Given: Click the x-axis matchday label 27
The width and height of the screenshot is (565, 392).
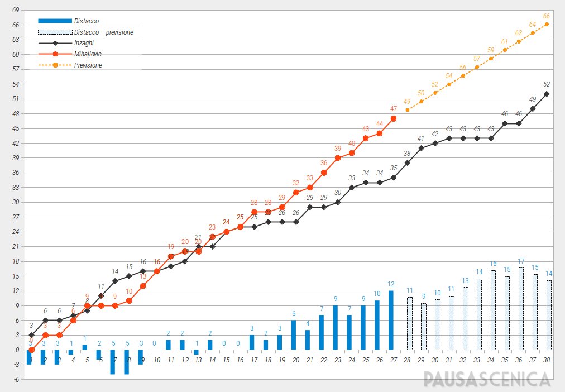Looking at the screenshot, I should click(394, 360).
